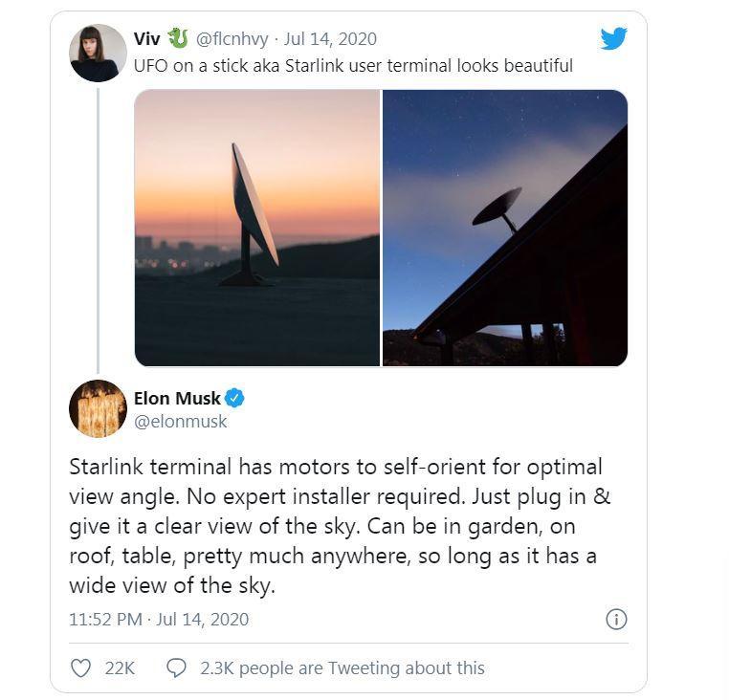
Task: Open the @flcnhvy handle link
Action: coord(232,39)
